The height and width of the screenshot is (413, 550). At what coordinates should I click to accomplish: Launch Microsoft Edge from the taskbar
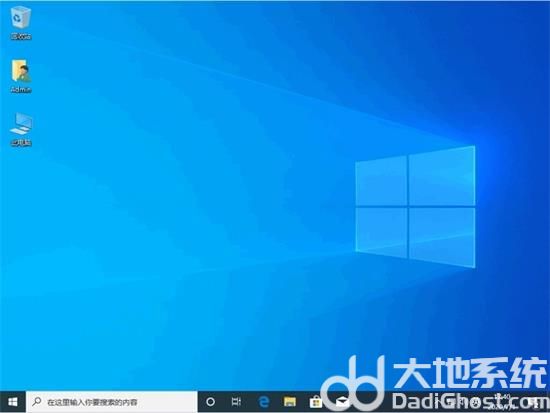(263, 402)
